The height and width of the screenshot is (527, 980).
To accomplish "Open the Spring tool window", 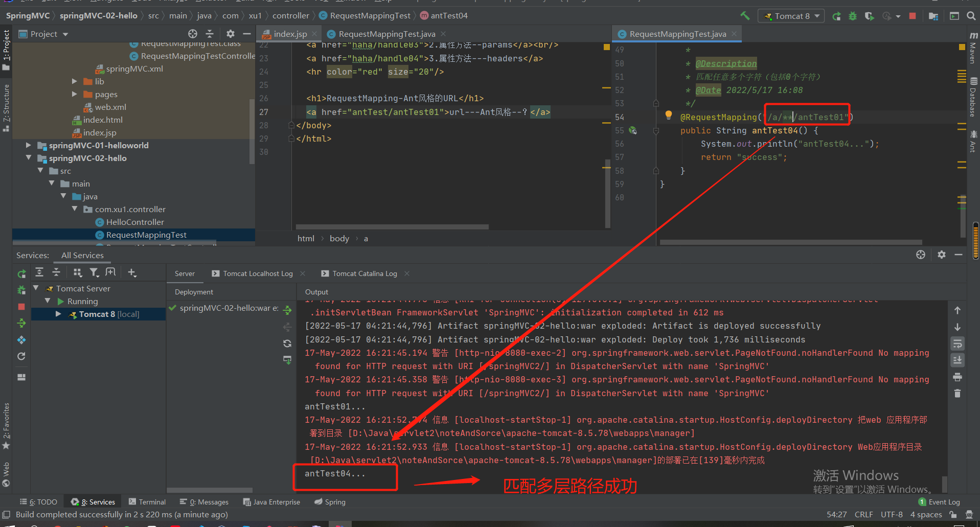I will click(x=330, y=502).
